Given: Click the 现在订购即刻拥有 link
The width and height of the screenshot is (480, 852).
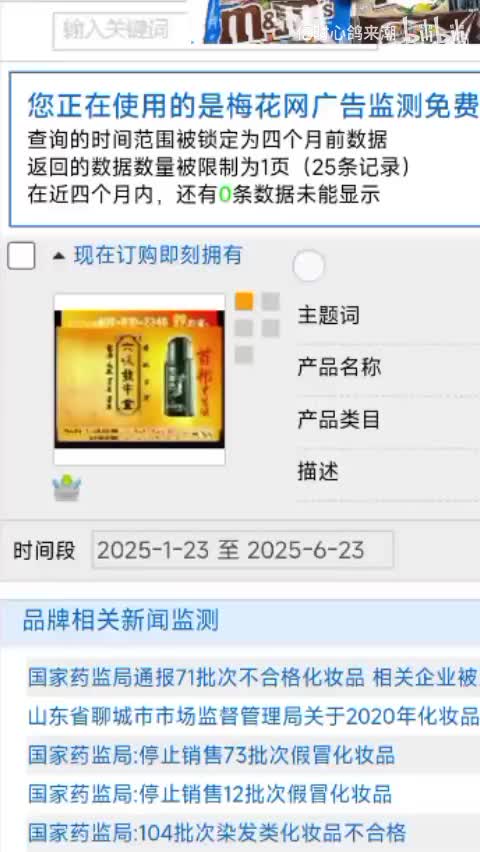Looking at the screenshot, I should [158, 255].
